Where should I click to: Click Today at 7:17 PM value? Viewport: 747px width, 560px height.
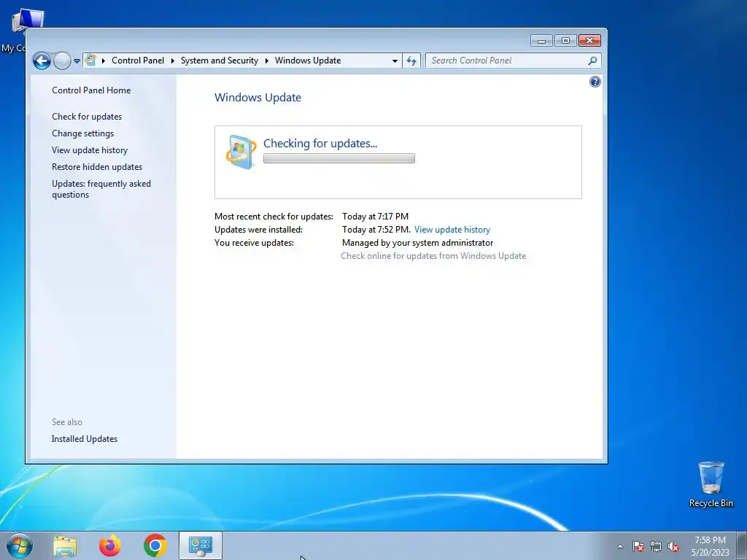375,217
